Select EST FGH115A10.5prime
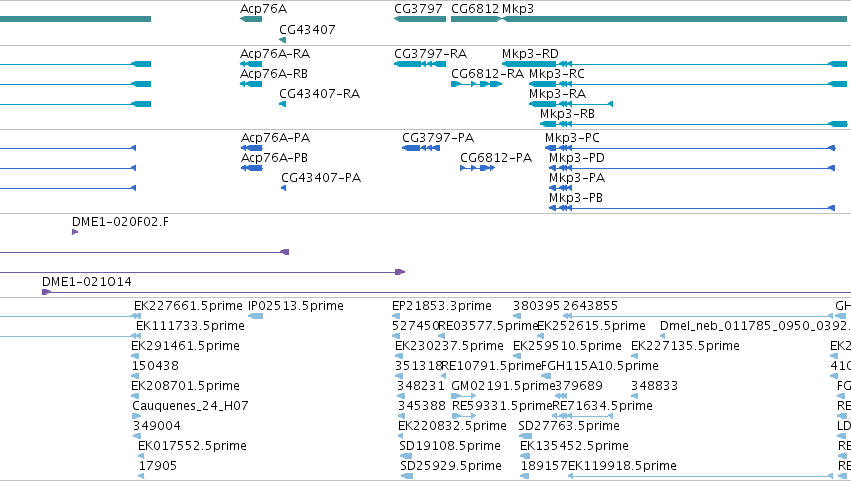 [x=546, y=376]
